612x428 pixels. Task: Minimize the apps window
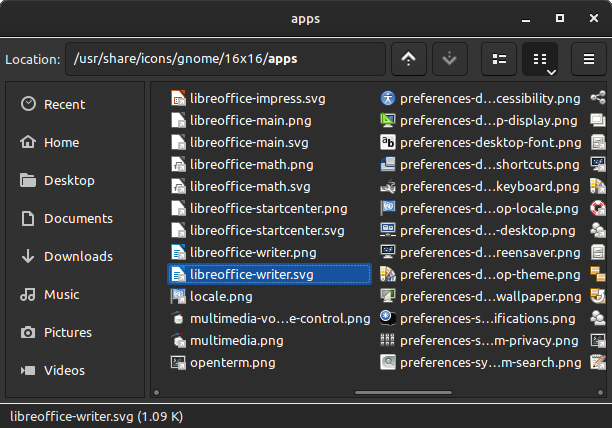pos(526,18)
